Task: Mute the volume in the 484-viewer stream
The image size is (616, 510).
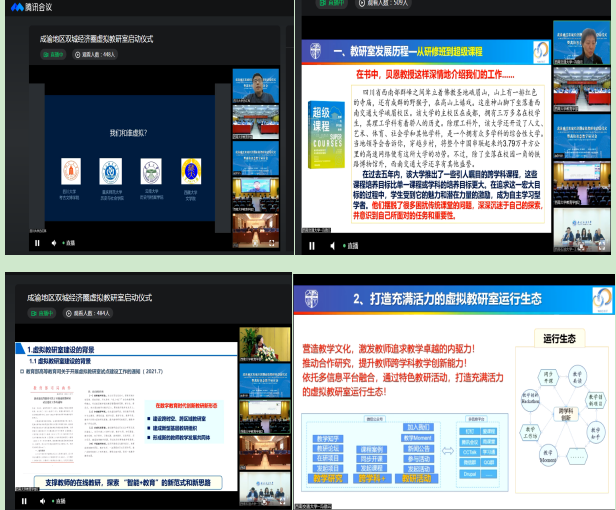Action: click(x=42, y=501)
